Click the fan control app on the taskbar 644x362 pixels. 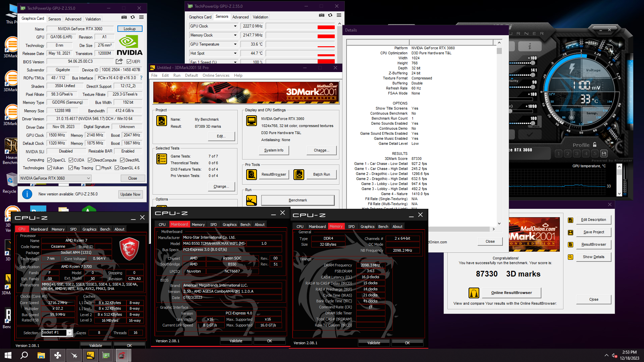[x=58, y=355]
